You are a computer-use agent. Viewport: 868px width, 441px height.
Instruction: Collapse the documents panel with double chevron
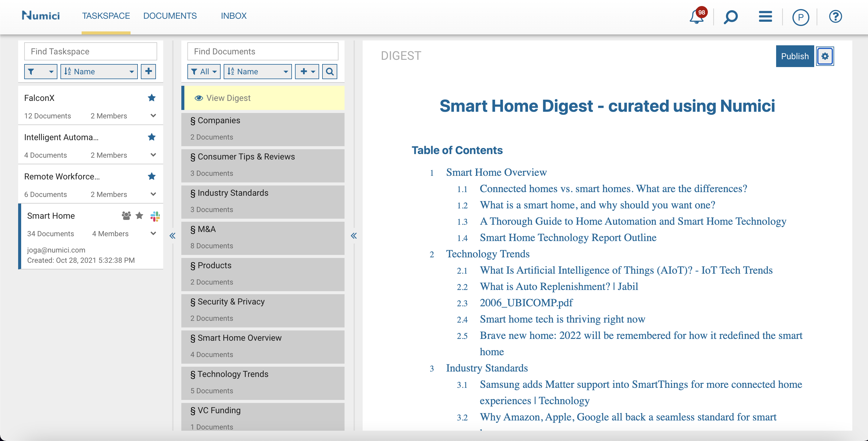click(354, 236)
